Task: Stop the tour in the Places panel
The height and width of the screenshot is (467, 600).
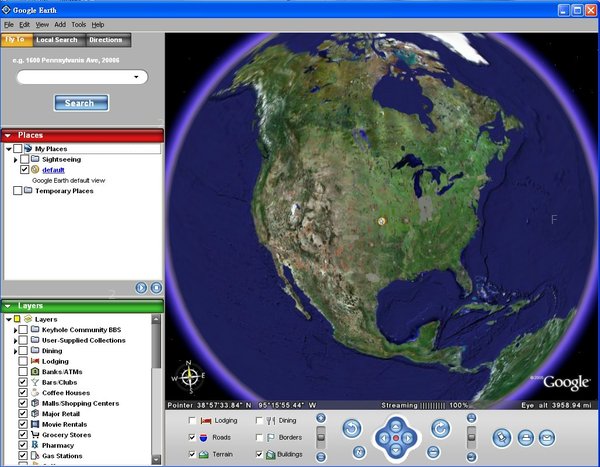Action: [156, 288]
